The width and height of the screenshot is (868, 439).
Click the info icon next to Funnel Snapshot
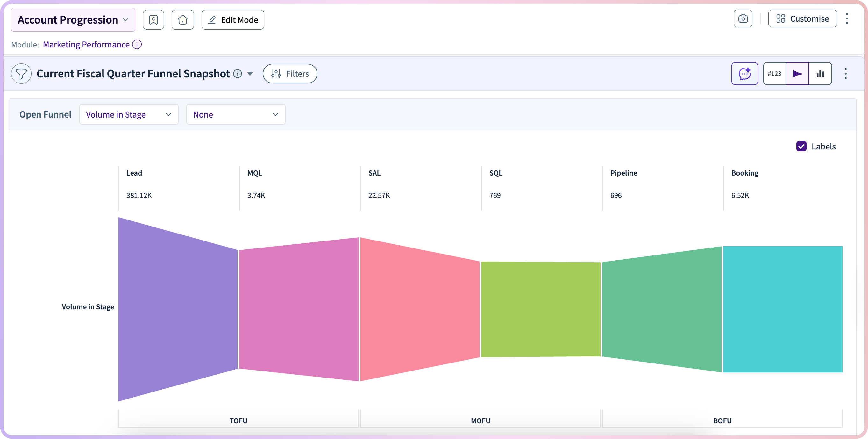(238, 74)
